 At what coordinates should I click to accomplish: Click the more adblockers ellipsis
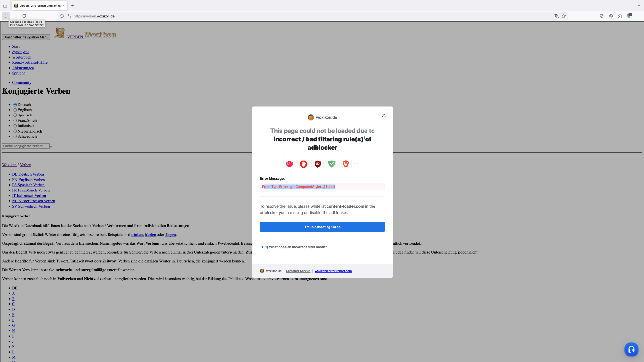(x=356, y=164)
